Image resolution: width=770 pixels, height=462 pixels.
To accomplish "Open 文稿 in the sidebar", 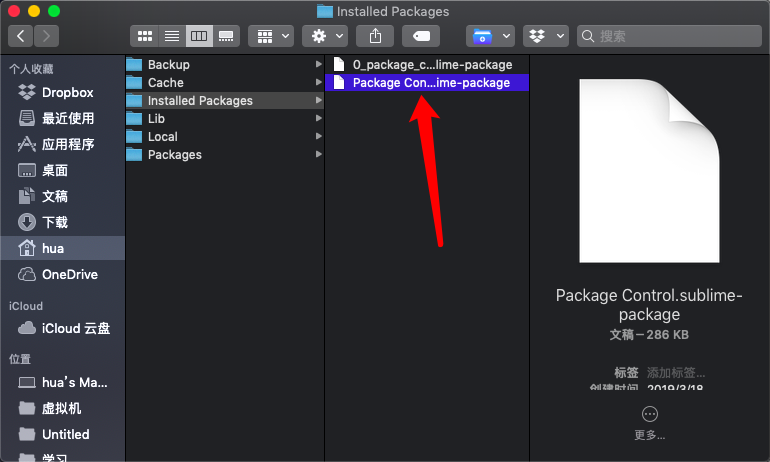I will click(x=63, y=196).
